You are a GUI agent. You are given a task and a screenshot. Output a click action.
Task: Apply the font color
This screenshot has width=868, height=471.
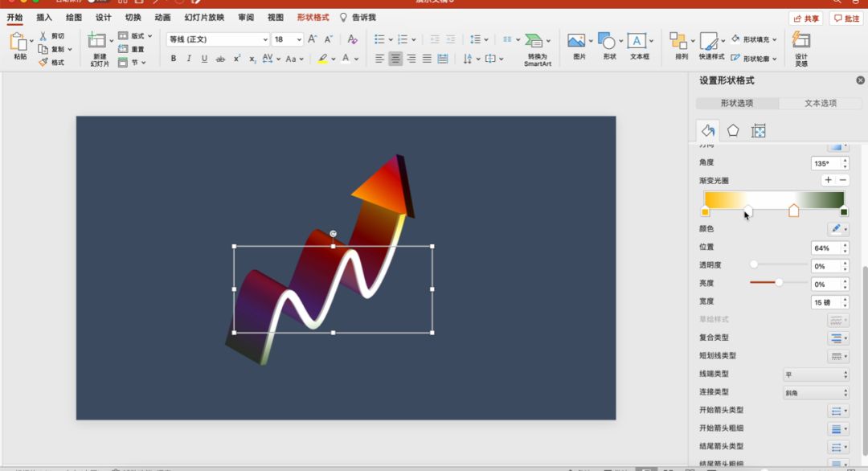coord(346,59)
